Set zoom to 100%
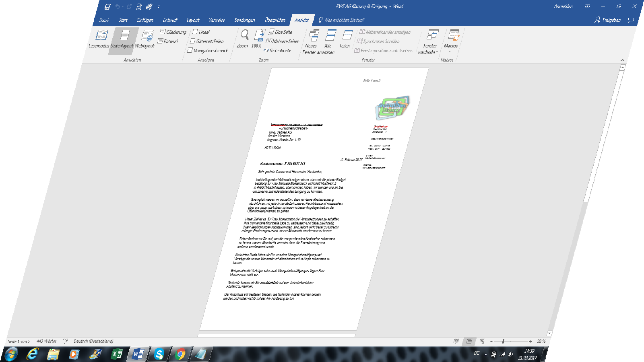 (258, 39)
